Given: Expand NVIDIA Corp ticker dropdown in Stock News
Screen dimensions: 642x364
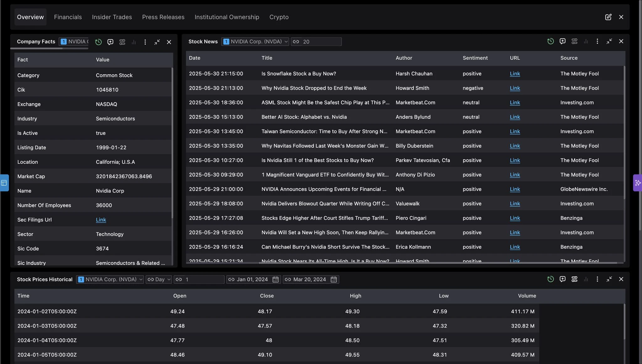Looking at the screenshot, I should click(x=255, y=42).
